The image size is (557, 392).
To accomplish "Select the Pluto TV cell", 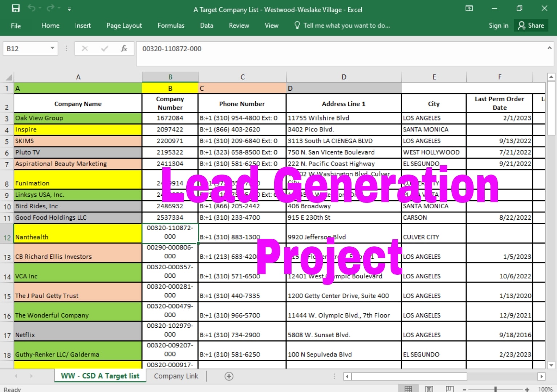I will pyautogui.click(x=78, y=152).
